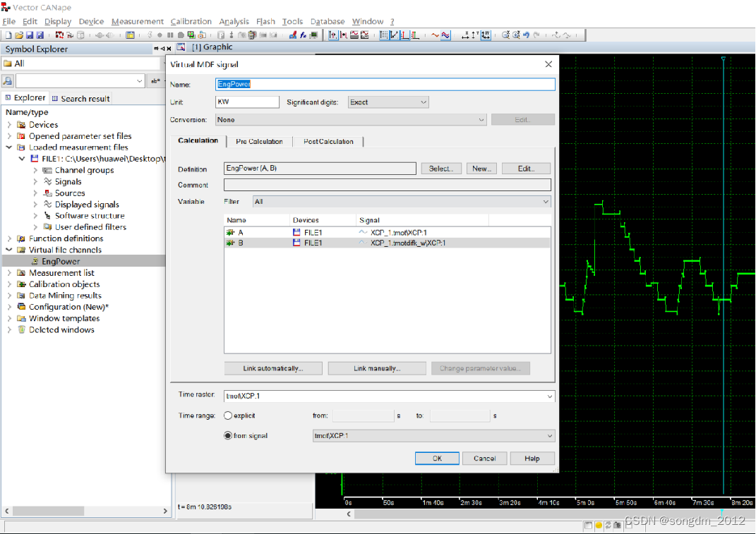Screen dimensions: 756x534
Task: Select variable row B in the list
Action: coord(387,243)
